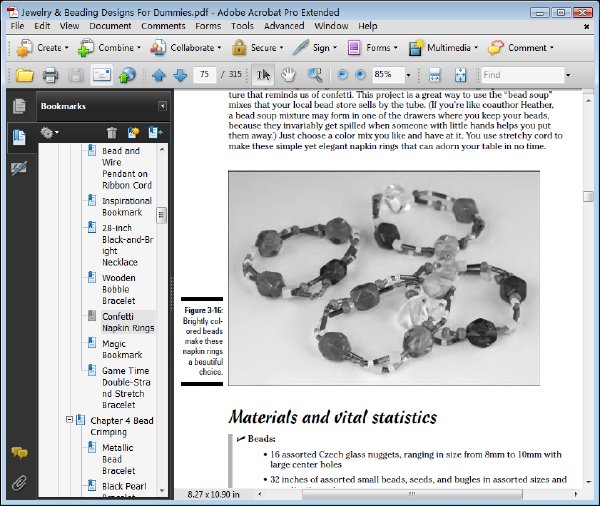The height and width of the screenshot is (506, 600).
Task: Print the document with the printer icon
Action: pyautogui.click(x=50, y=75)
